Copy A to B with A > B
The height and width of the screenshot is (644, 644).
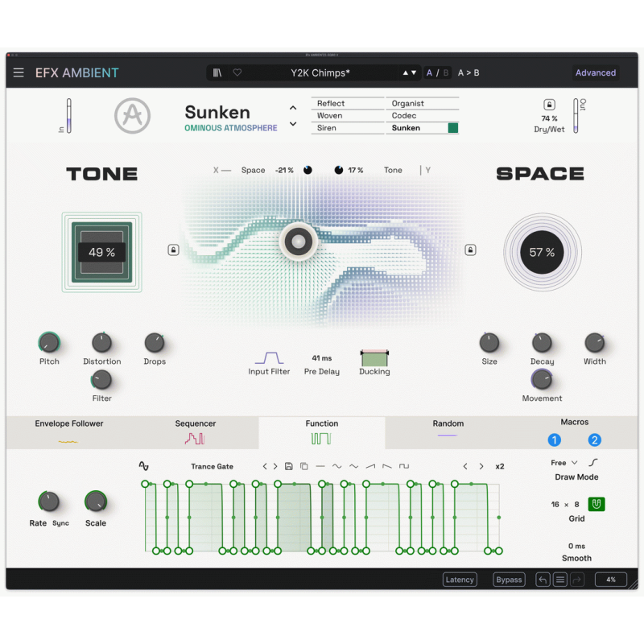click(x=469, y=72)
